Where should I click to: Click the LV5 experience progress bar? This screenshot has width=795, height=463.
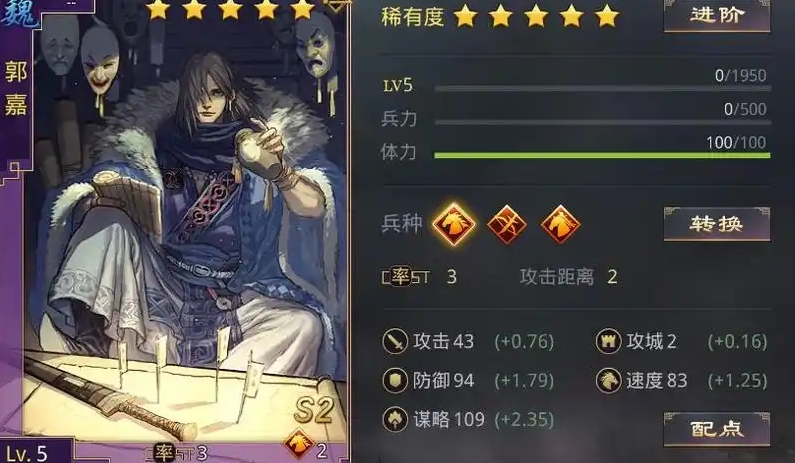602,89
